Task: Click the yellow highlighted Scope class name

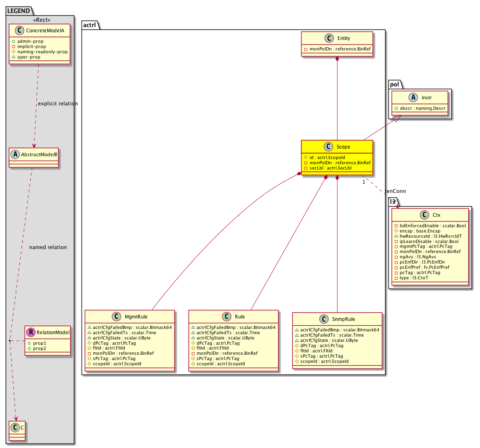Action: click(x=343, y=147)
